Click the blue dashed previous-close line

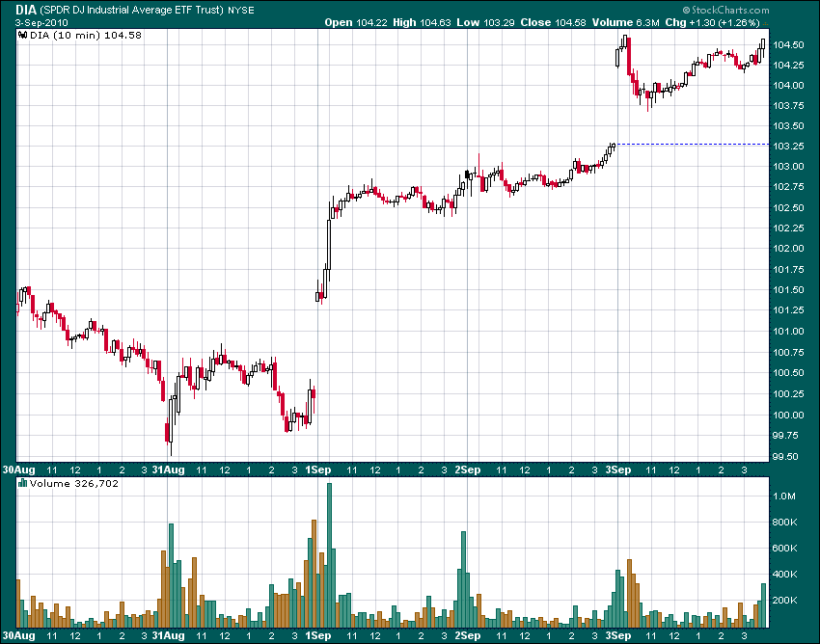click(x=693, y=144)
